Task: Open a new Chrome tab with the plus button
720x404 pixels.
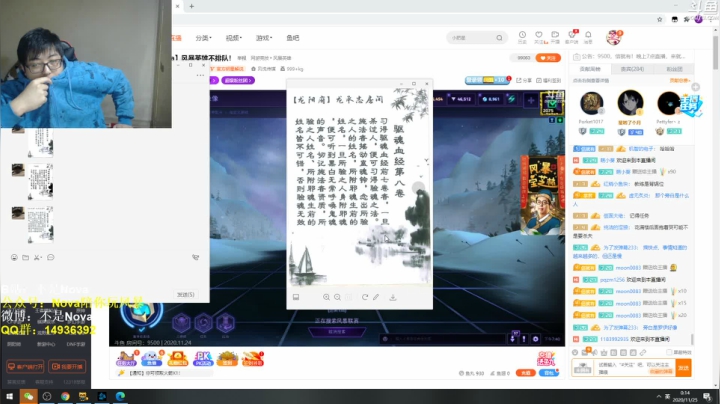Action: 191,6
